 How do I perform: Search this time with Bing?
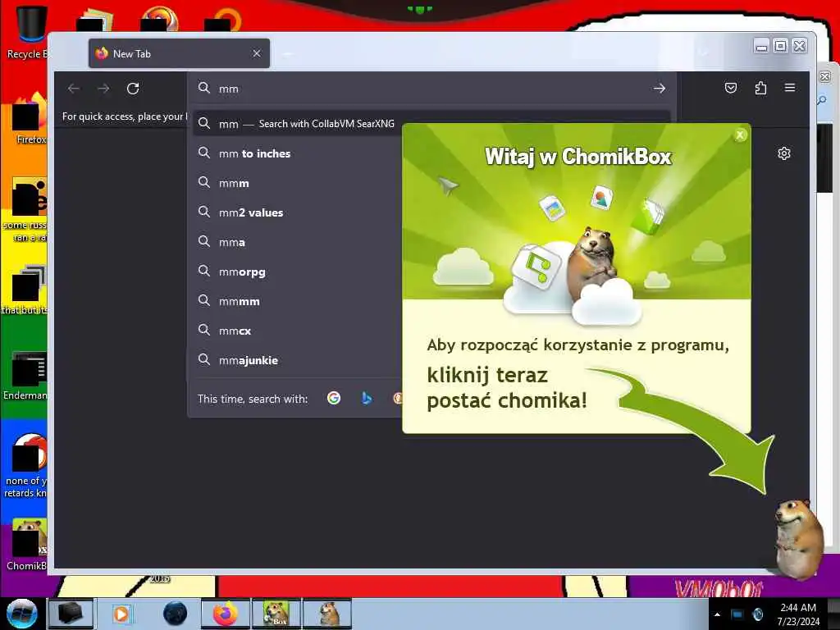tap(367, 398)
